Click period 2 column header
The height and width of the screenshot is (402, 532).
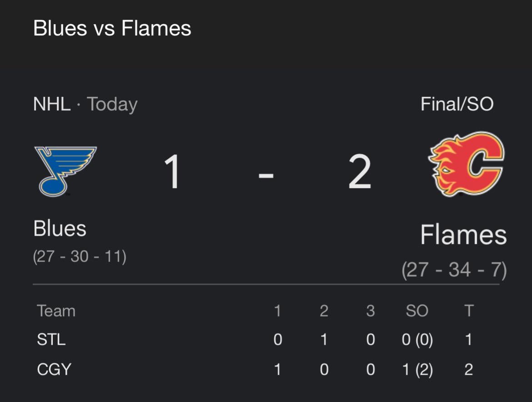pyautogui.click(x=324, y=311)
